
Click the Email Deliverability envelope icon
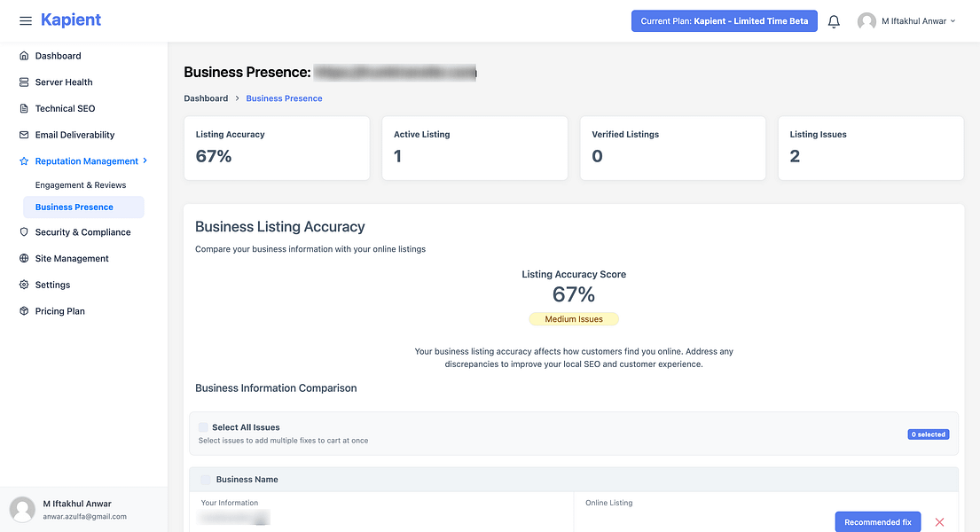coord(24,135)
